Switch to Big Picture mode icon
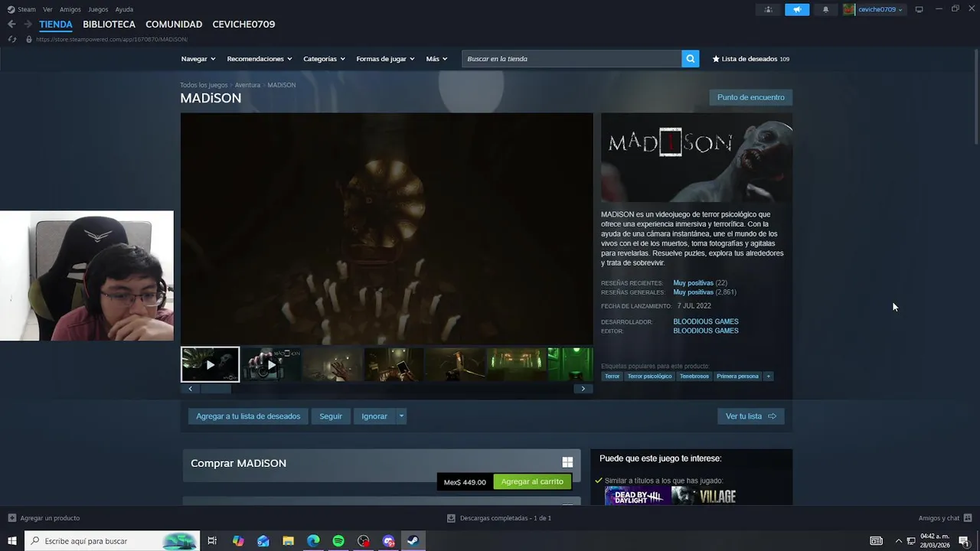This screenshot has width=980, height=551. (919, 9)
